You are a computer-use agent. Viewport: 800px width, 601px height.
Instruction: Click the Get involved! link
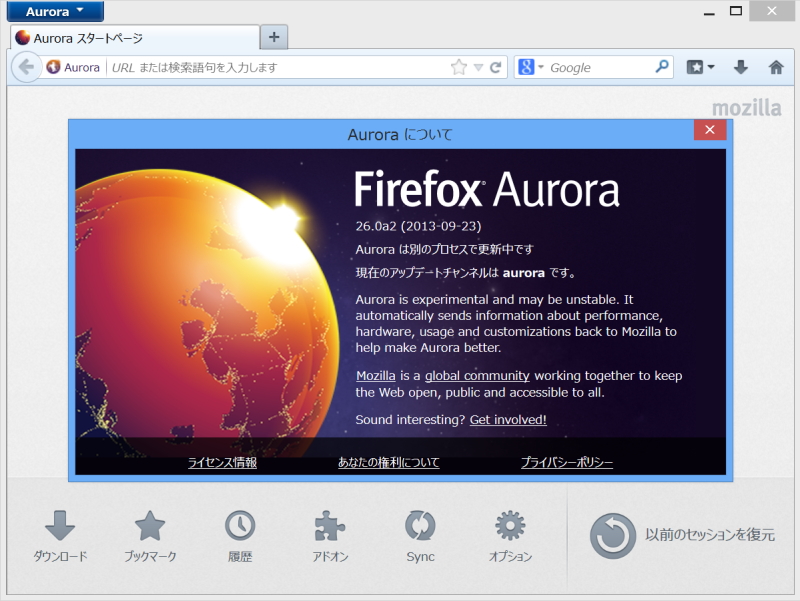pyautogui.click(x=507, y=419)
